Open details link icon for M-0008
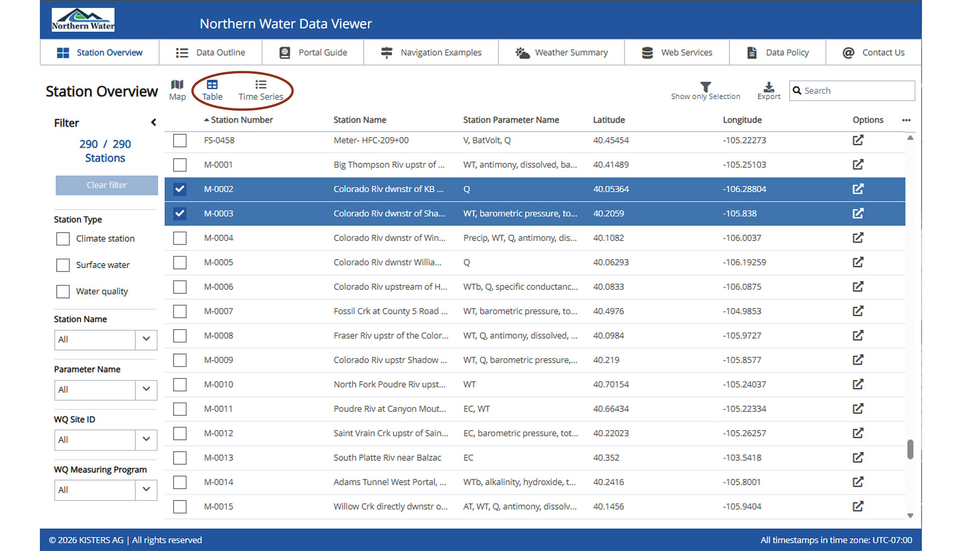Viewport: 980px width, 551px height. point(858,336)
